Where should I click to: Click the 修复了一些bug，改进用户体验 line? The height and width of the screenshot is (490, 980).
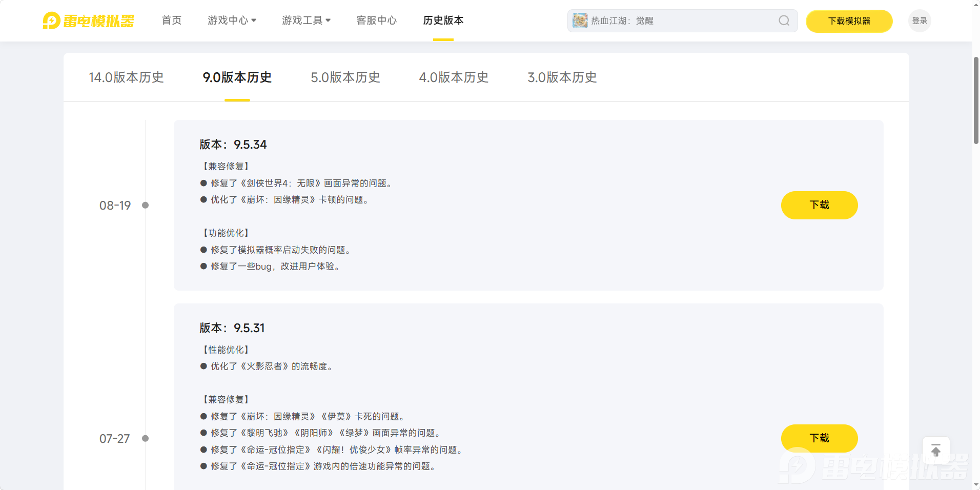coord(271,266)
